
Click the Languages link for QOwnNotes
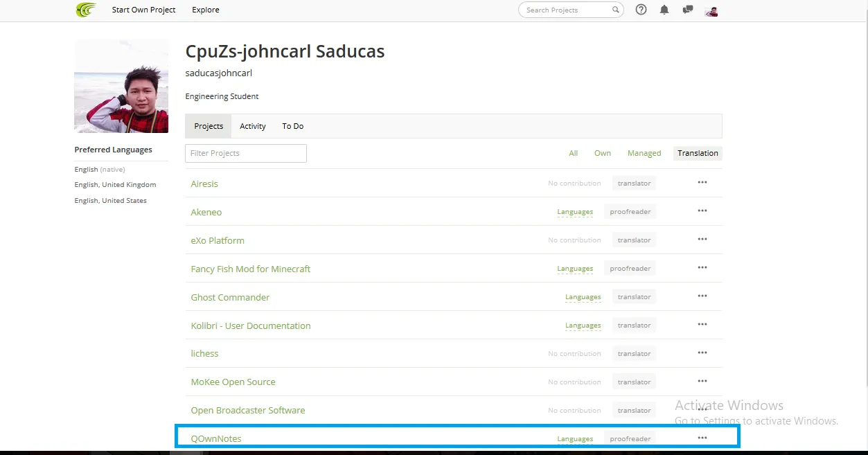click(575, 438)
